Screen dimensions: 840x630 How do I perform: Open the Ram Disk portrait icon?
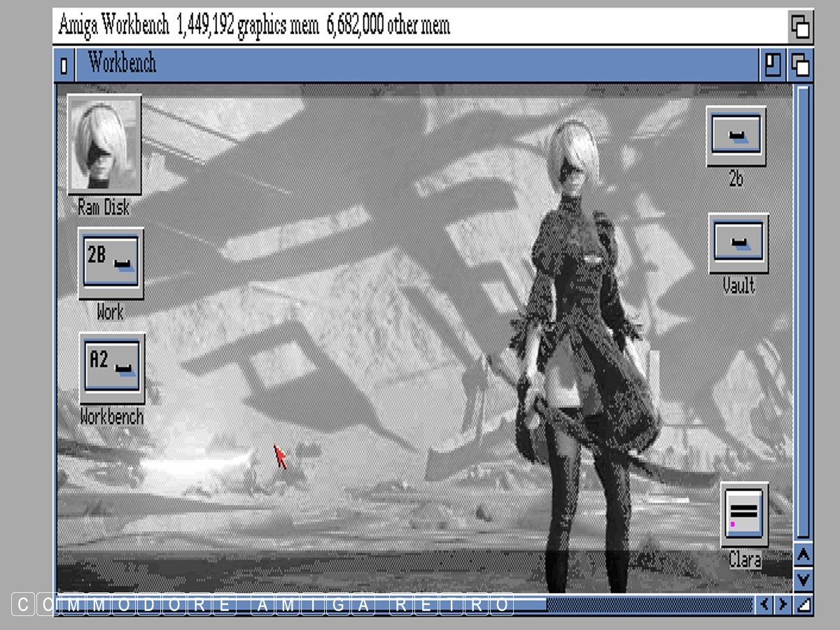point(104,144)
